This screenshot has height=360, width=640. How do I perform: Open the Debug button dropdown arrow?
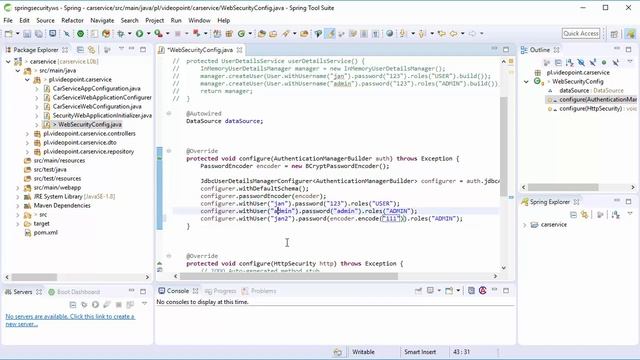pos(129,33)
